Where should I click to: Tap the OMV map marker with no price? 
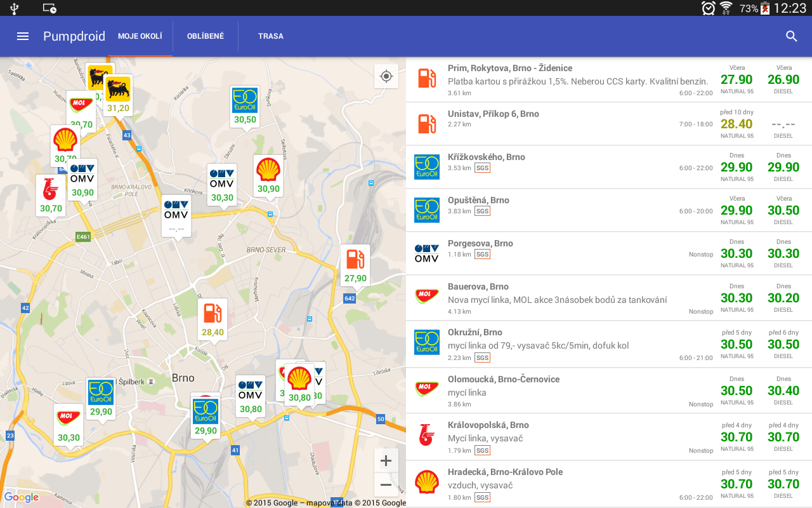(x=176, y=217)
